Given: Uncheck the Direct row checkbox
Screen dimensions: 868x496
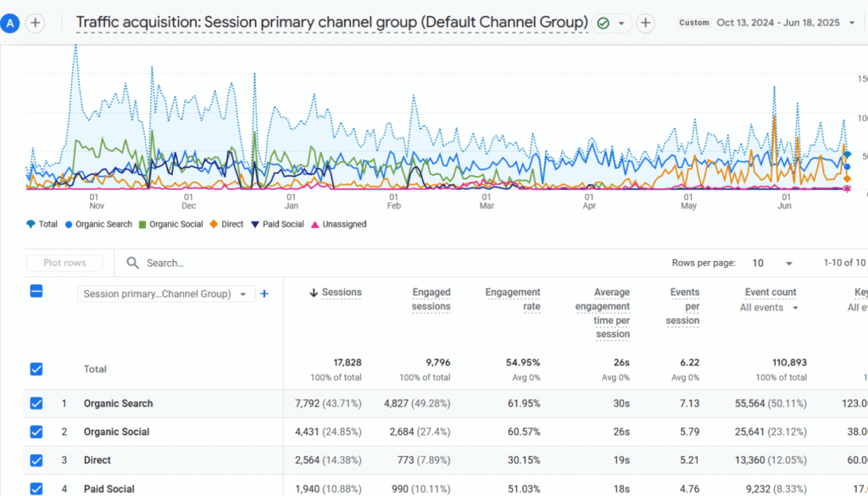Looking at the screenshot, I should pyautogui.click(x=36, y=460).
